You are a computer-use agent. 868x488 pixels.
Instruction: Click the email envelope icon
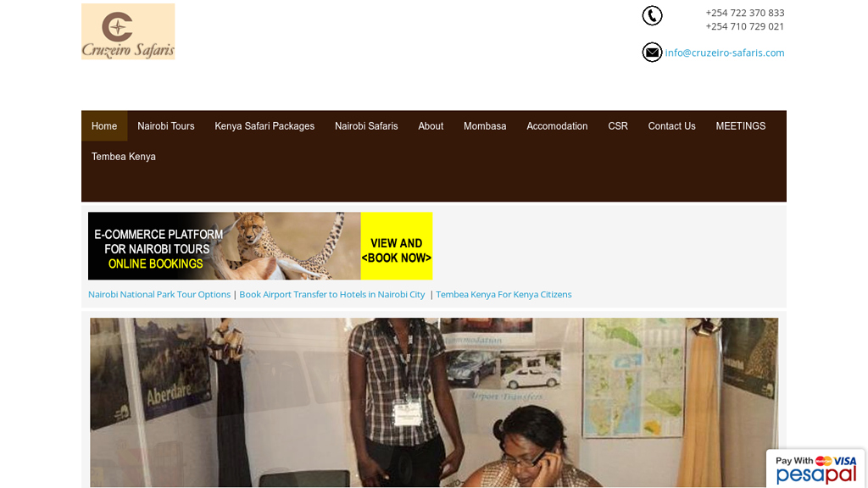click(x=652, y=53)
